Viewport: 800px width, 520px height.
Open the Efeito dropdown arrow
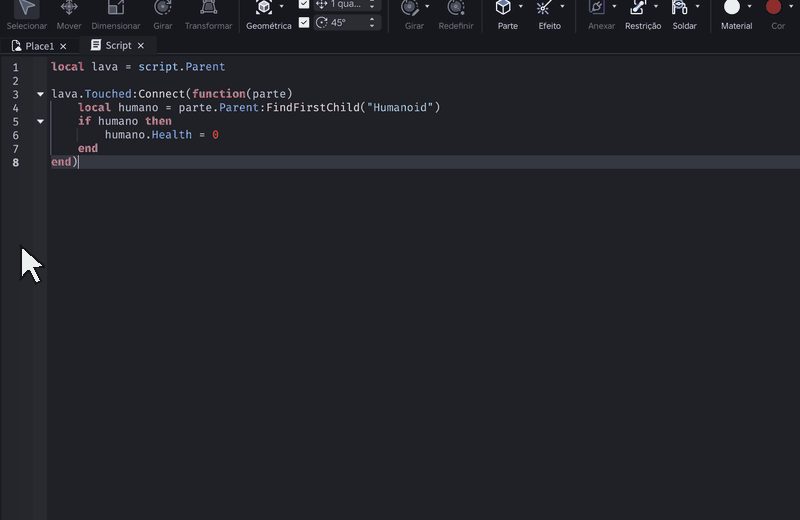pos(562,7)
